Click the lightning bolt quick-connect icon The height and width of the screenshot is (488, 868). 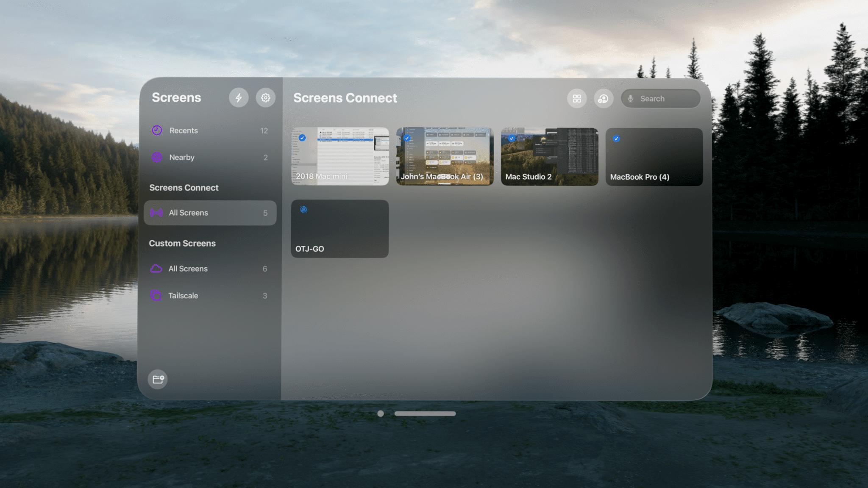(x=239, y=98)
